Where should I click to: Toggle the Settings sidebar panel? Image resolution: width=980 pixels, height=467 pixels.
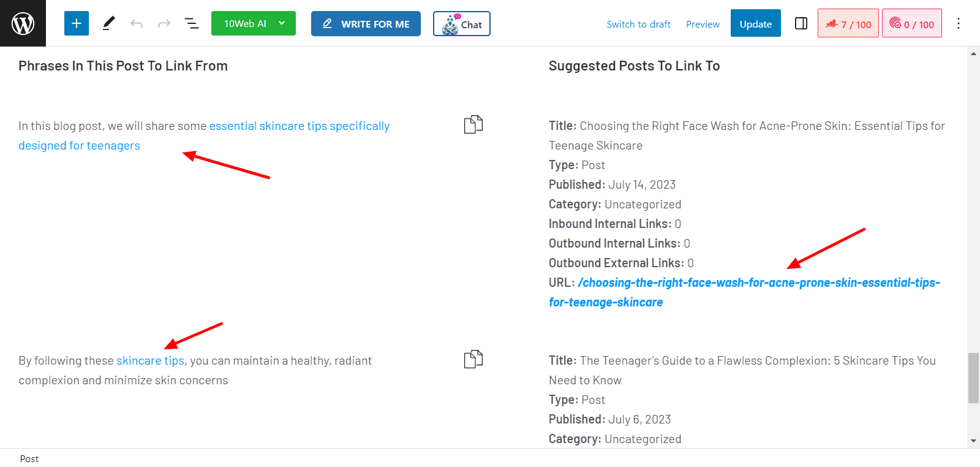(x=801, y=23)
